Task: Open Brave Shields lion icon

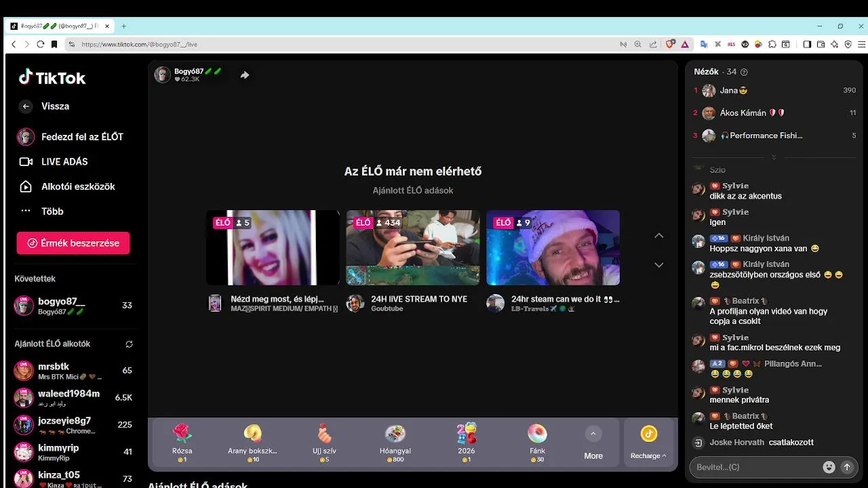Action: (x=670, y=44)
